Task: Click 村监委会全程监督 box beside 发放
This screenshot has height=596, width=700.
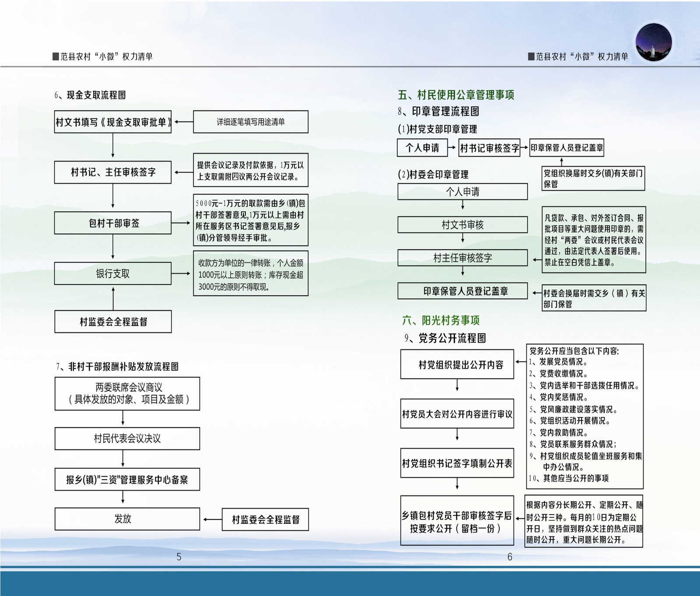Action: click(x=265, y=519)
